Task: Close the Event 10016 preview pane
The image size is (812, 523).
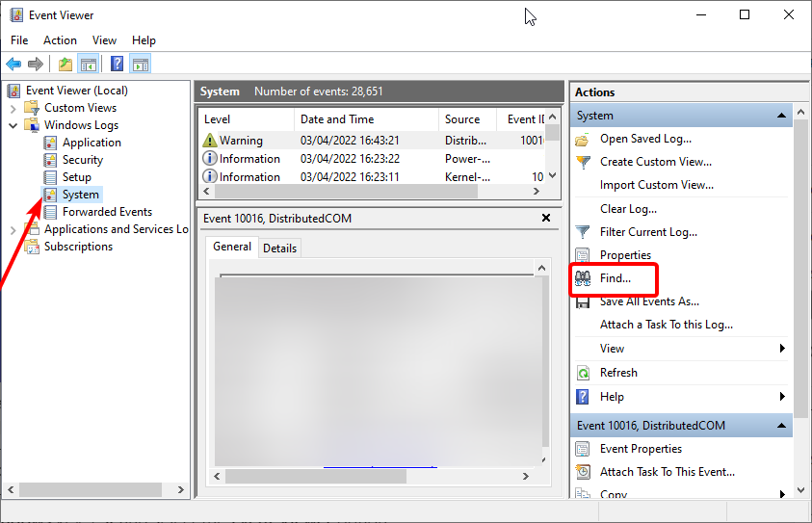Action: pyautogui.click(x=546, y=218)
